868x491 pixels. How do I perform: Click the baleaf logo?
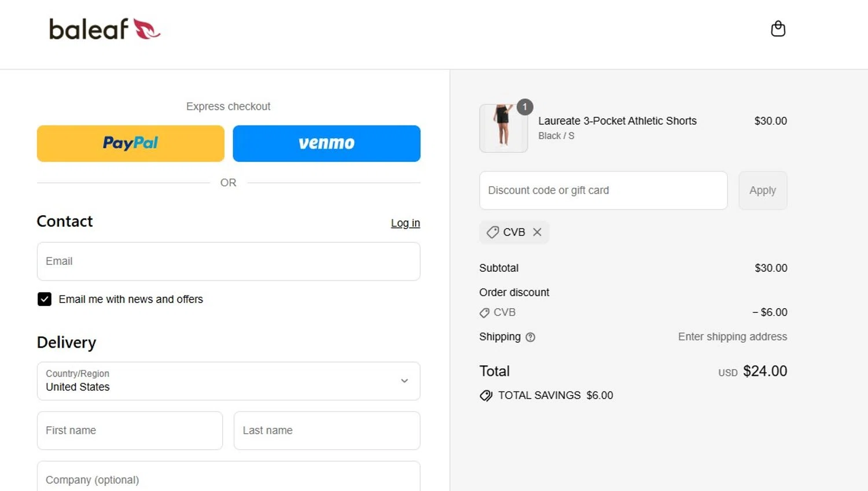(105, 29)
